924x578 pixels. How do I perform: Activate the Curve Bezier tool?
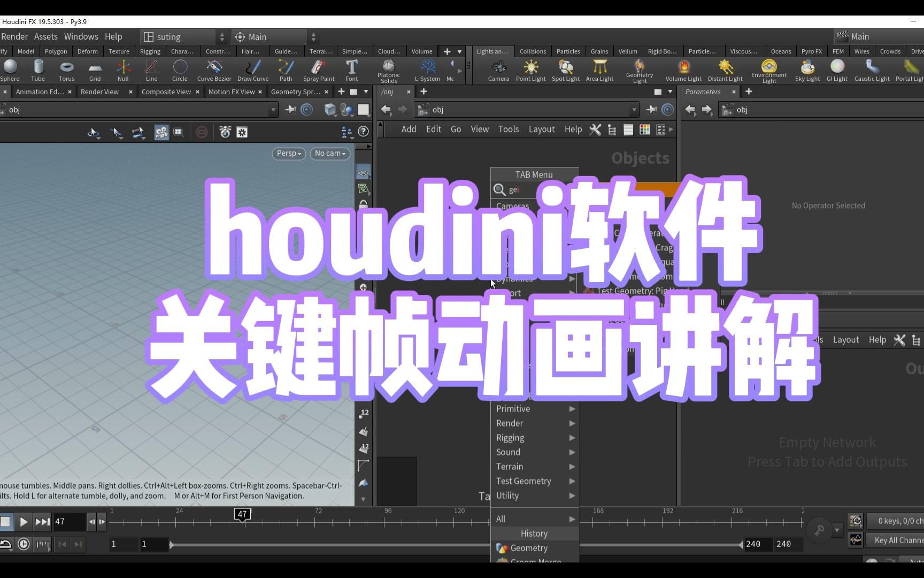(214, 71)
